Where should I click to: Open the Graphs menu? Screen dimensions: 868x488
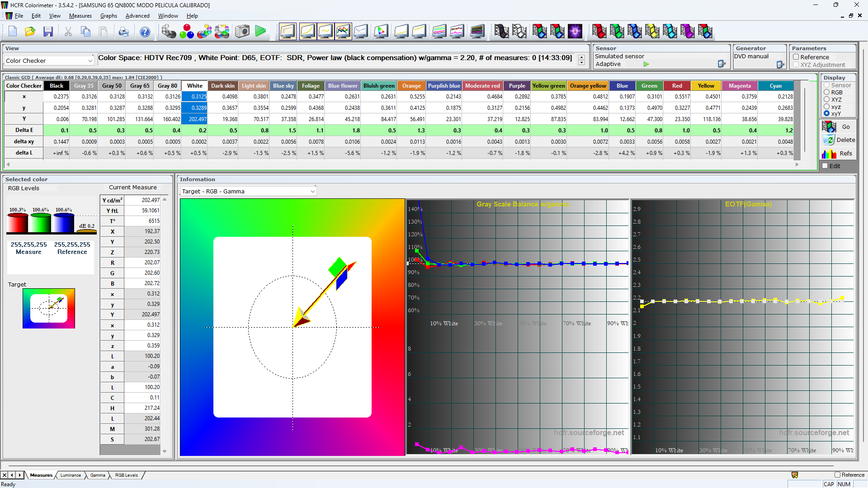(x=108, y=15)
